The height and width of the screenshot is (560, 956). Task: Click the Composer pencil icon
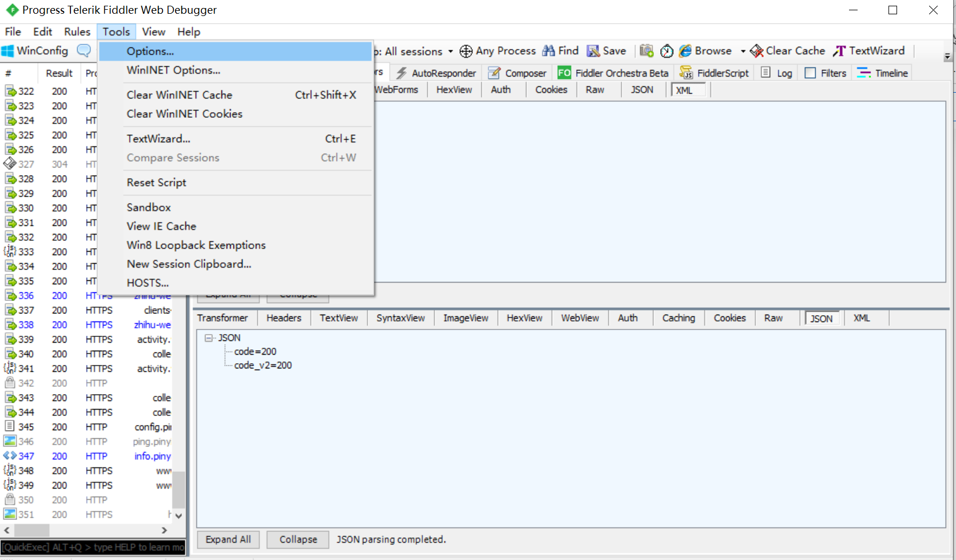(494, 73)
